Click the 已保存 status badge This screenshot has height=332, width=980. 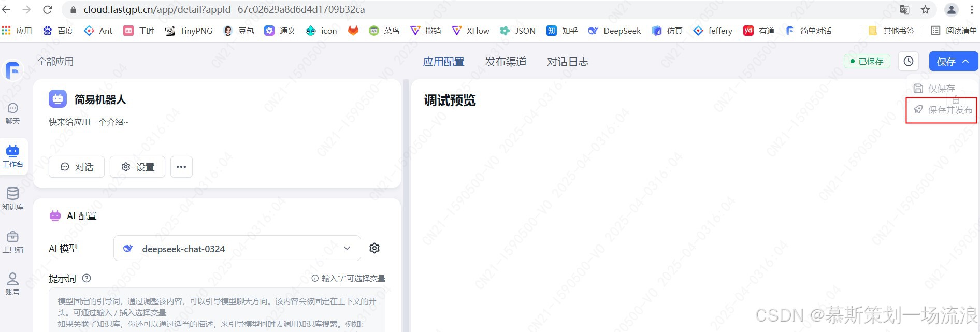coord(867,61)
